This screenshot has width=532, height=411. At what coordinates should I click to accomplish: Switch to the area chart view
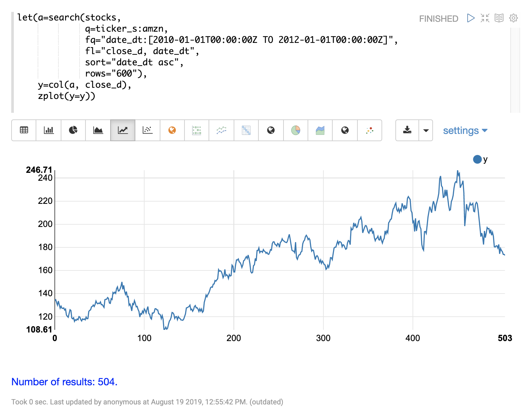click(x=98, y=130)
